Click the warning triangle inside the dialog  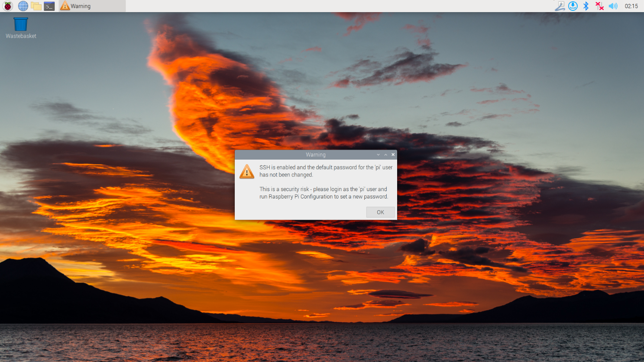pos(247,172)
